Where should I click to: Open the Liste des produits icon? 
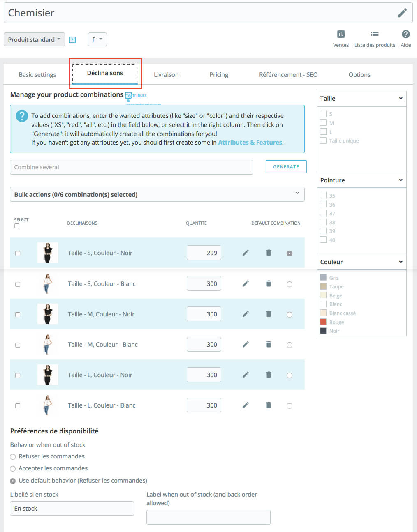(374, 35)
